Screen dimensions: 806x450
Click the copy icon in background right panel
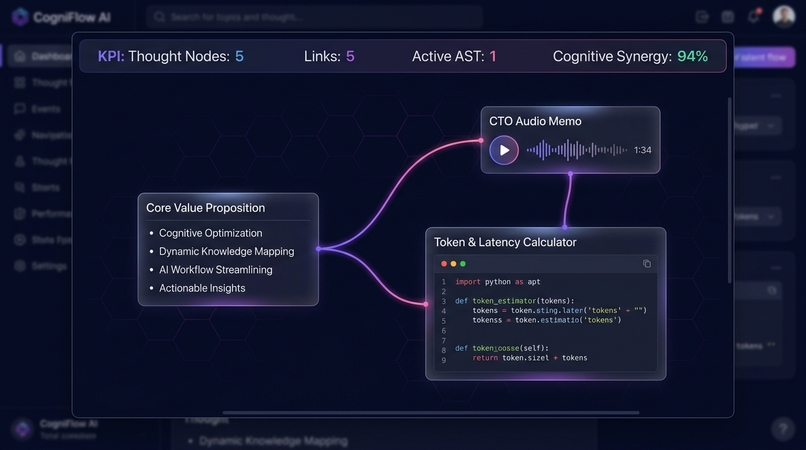coord(772,291)
